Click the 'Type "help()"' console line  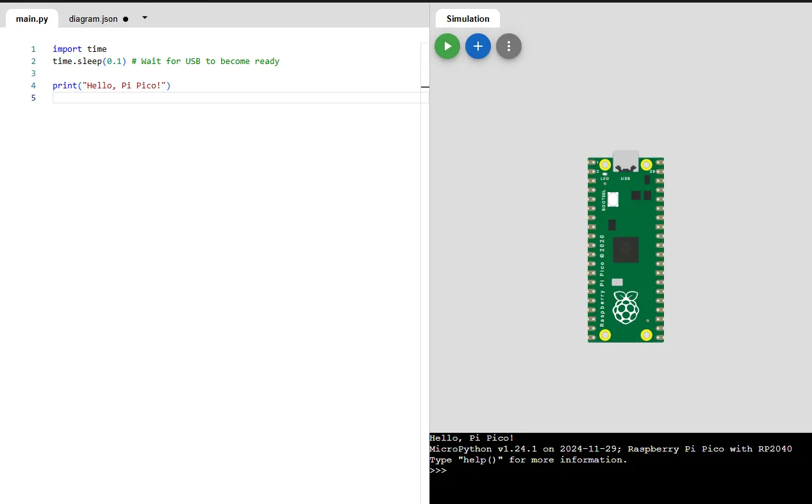pyautogui.click(x=529, y=460)
